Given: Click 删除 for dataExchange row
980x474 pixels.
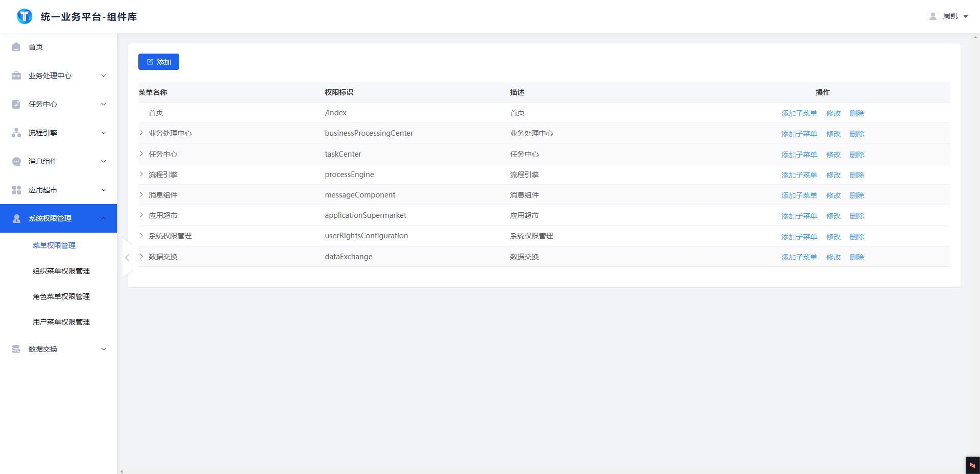Looking at the screenshot, I should pos(857,257).
